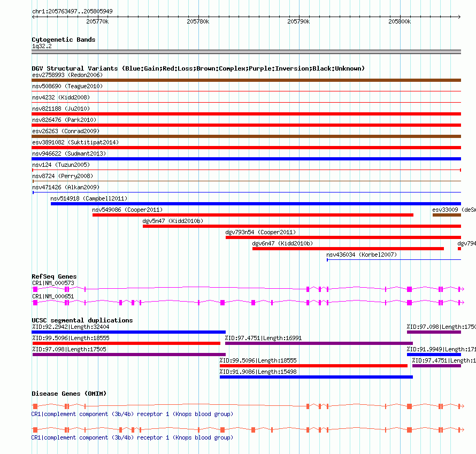This screenshot has width=476, height=454.
Task: Click the esv2758993 (Redon2006) brown variant bar
Action: coord(246,80)
